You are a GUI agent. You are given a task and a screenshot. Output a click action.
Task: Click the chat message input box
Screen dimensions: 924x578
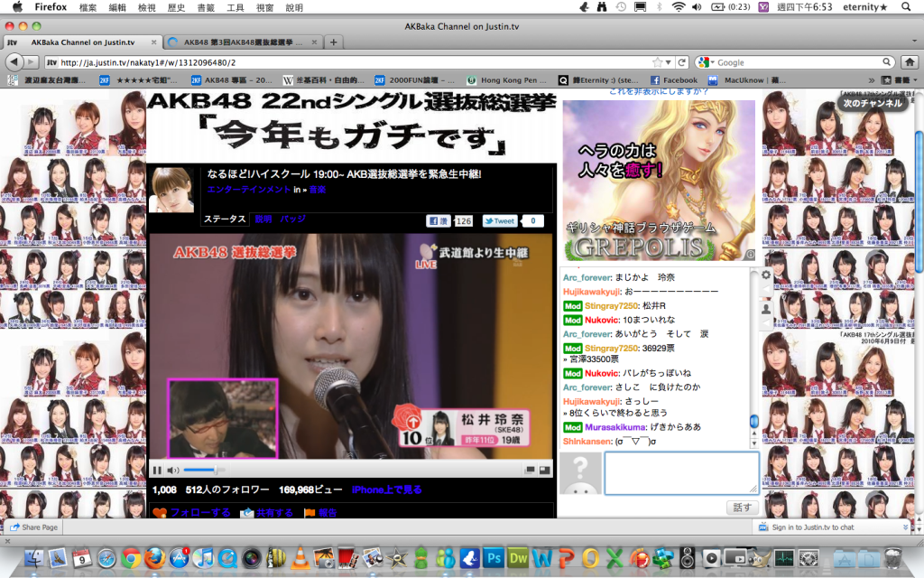681,473
